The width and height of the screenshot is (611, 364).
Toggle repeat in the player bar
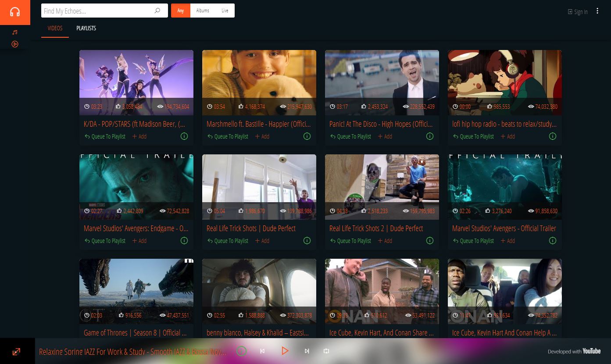coord(326,351)
